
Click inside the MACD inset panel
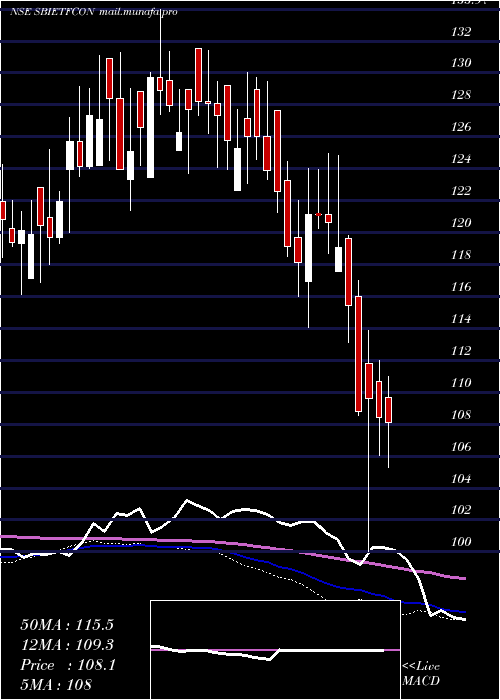pos(275,650)
